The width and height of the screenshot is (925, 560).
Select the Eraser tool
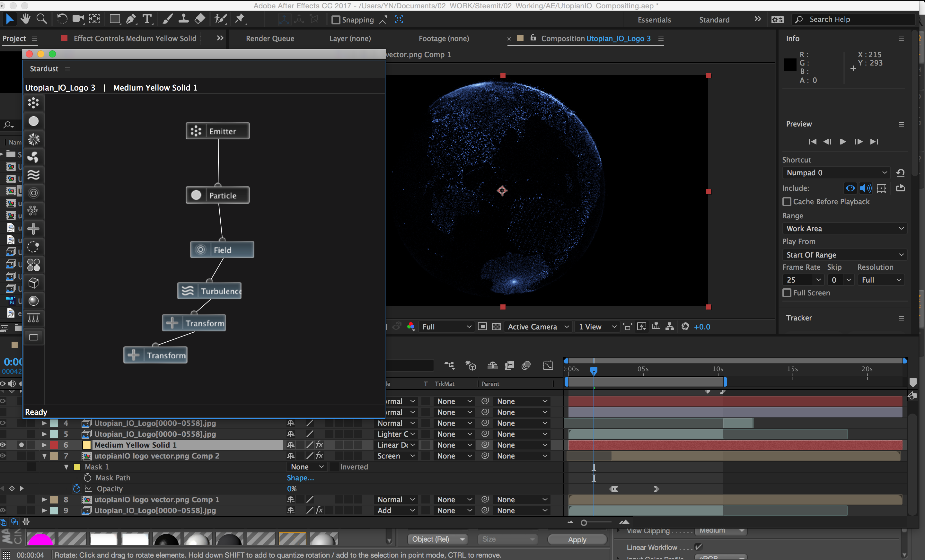(200, 19)
